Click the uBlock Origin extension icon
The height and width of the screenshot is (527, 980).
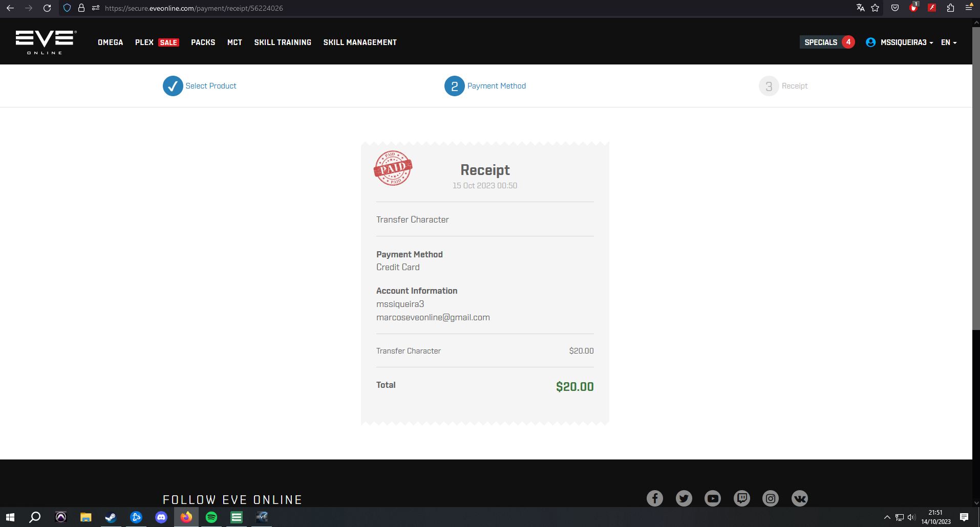[913, 8]
